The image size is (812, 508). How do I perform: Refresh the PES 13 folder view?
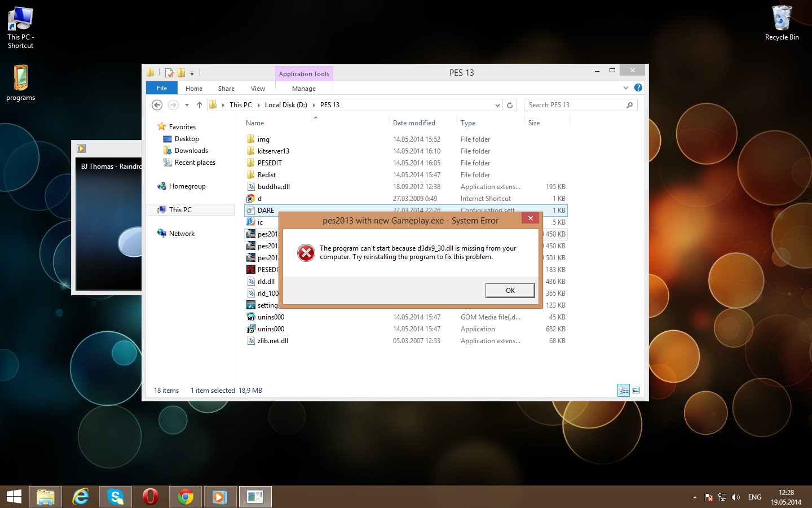pyautogui.click(x=510, y=105)
